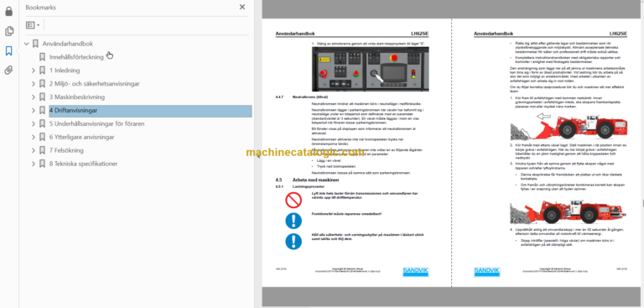Image resolution: width=644 pixels, height=308 pixels.
Task: Open 8 Tekniska specifikationer bookmark
Action: [83, 164]
